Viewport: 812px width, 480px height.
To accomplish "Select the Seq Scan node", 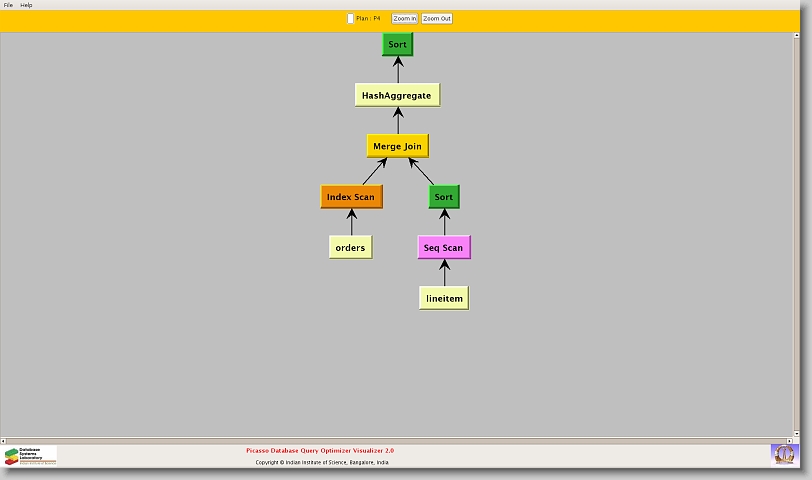I will pyautogui.click(x=444, y=248).
